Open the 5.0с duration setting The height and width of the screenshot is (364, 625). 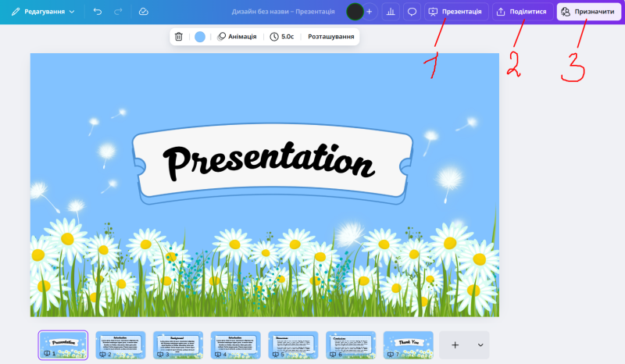[x=282, y=37]
